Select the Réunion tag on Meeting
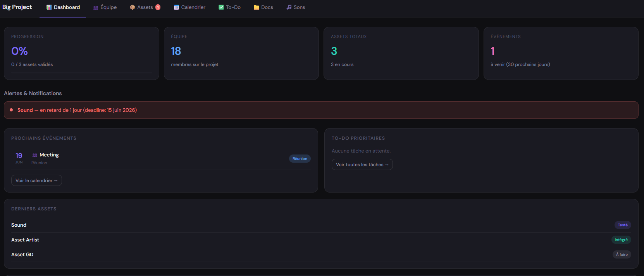 point(300,159)
